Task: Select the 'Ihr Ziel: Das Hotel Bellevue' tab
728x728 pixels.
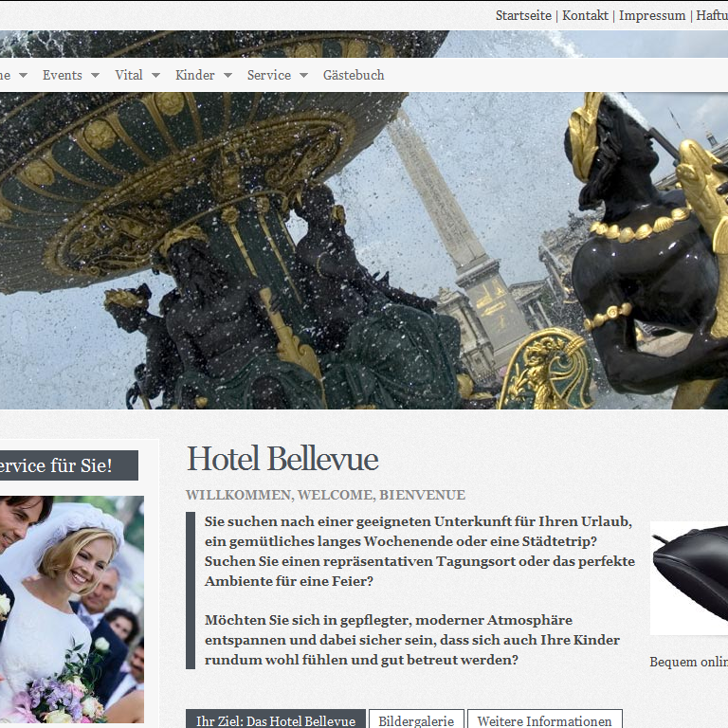Action: [x=276, y=719]
